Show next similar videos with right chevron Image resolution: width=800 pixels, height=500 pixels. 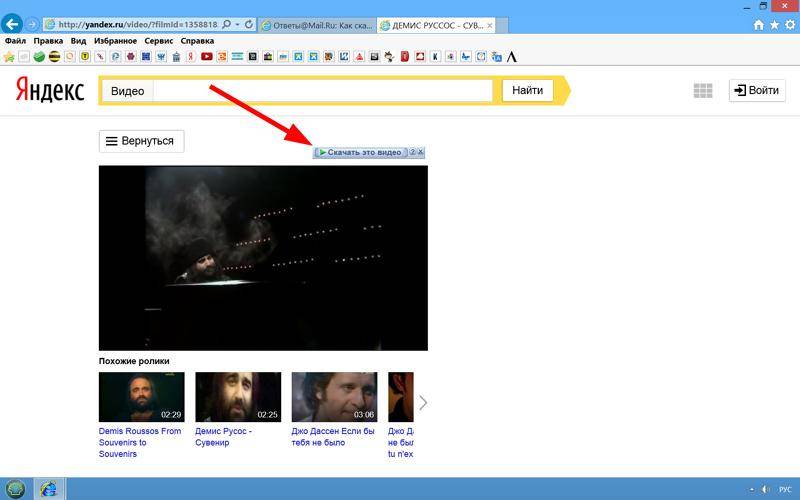(x=423, y=403)
